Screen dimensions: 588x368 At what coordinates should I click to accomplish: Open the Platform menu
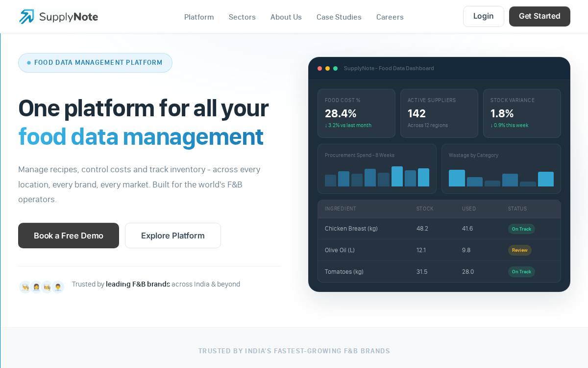[x=199, y=17]
